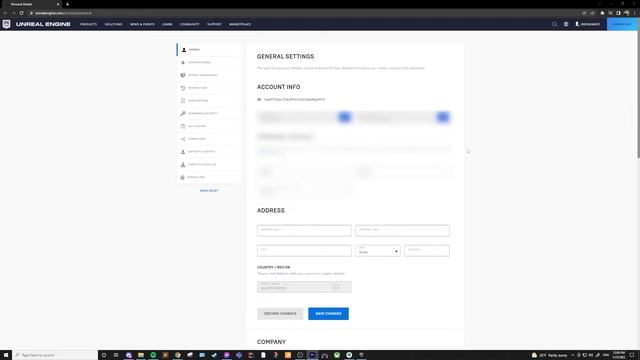Image resolution: width=640 pixels, height=360 pixels.
Task: Click the clock in the system tray
Action: point(619,355)
